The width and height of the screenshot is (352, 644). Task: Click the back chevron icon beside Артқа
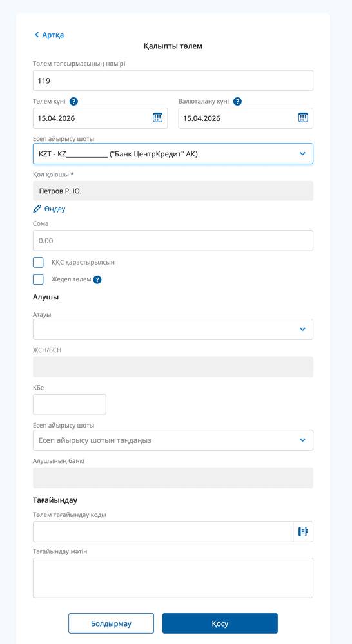37,35
